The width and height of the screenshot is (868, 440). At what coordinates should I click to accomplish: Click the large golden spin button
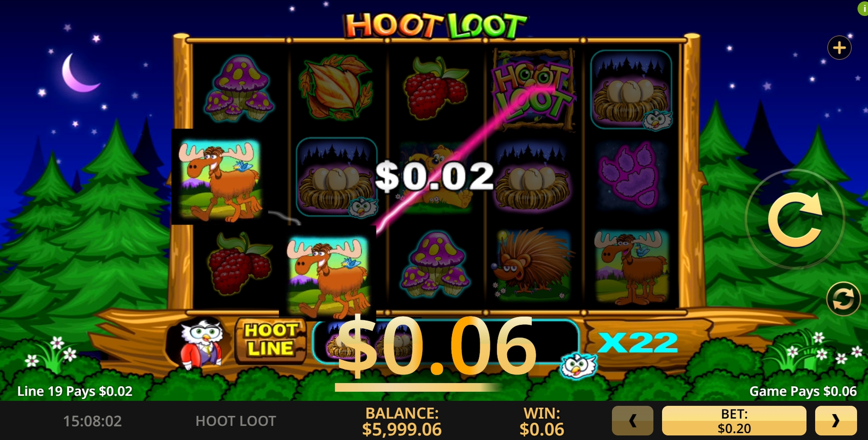pyautogui.click(x=795, y=219)
